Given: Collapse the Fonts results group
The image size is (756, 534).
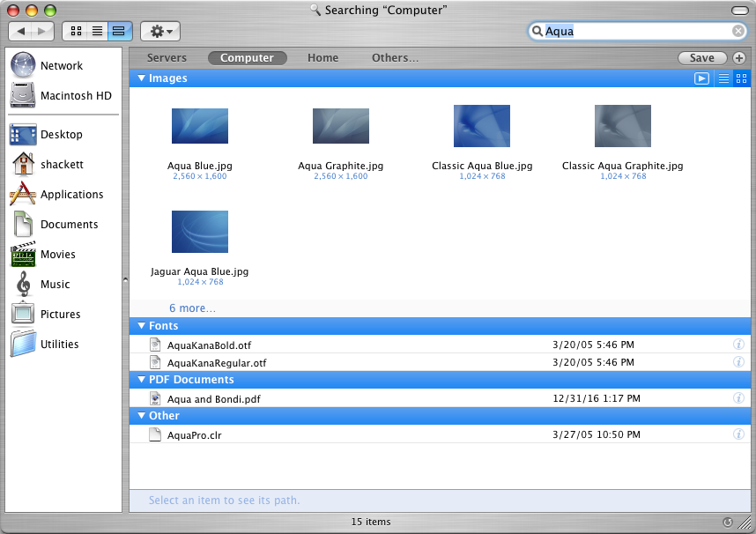Looking at the screenshot, I should pos(141,326).
